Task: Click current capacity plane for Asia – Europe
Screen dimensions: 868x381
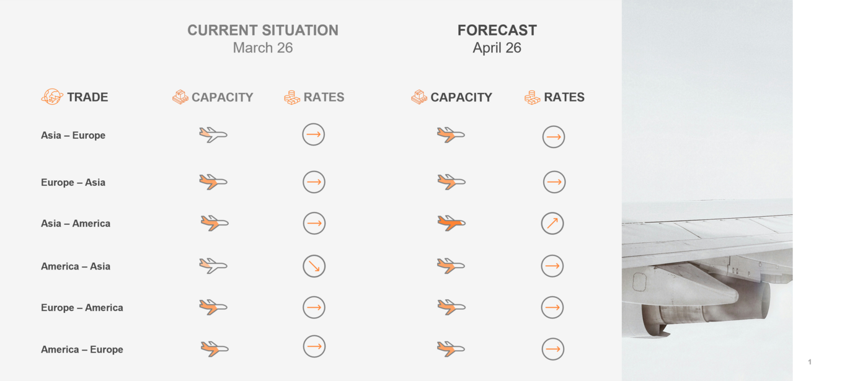Action: (213, 134)
